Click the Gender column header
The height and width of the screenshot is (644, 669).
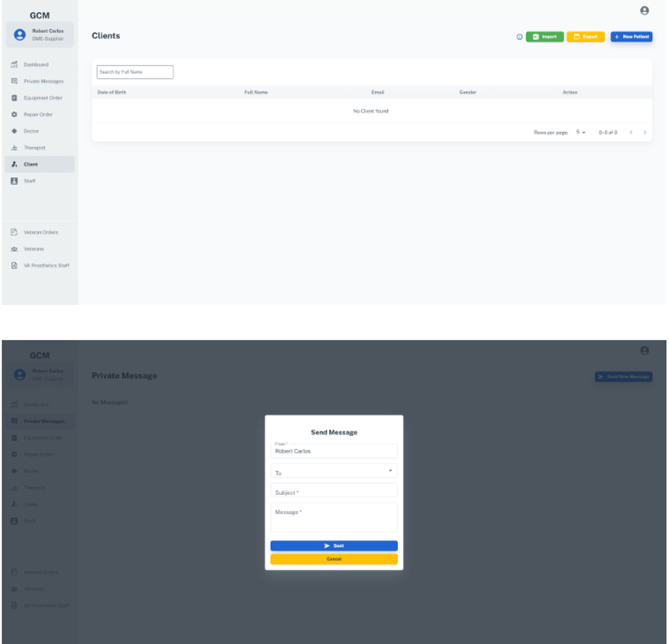(468, 92)
